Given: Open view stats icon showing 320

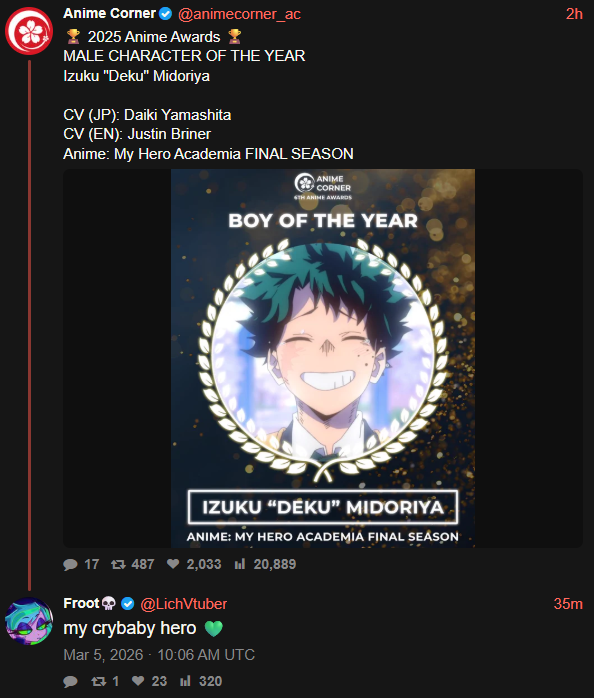Looking at the screenshot, I should [x=185, y=681].
